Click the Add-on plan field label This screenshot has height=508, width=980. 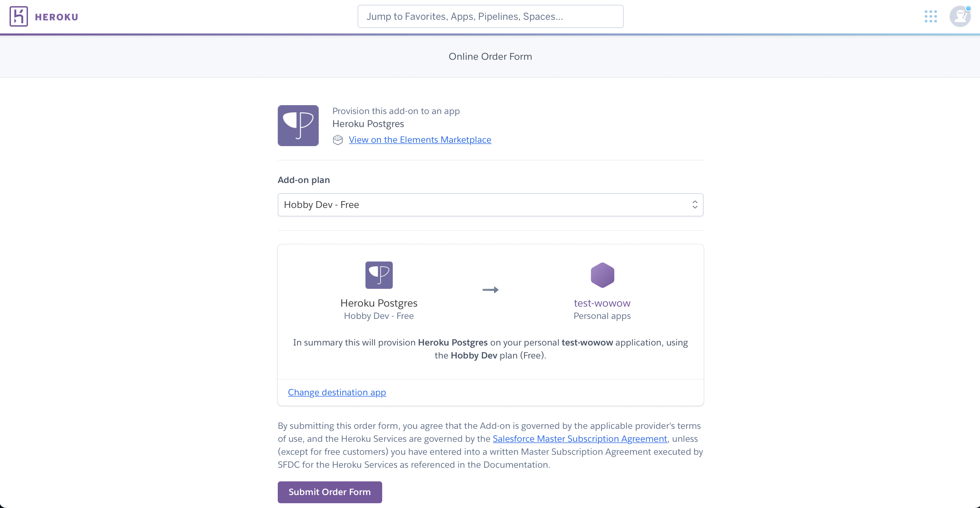[304, 180]
